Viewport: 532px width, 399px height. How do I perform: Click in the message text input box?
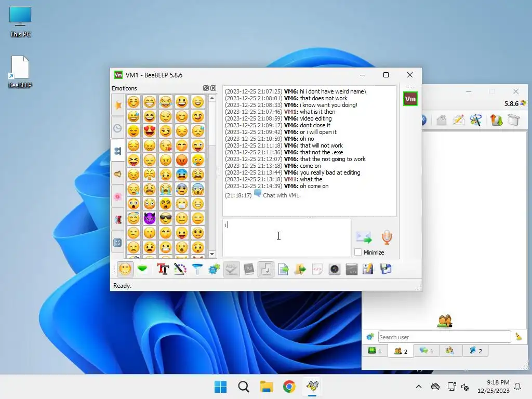tap(287, 238)
